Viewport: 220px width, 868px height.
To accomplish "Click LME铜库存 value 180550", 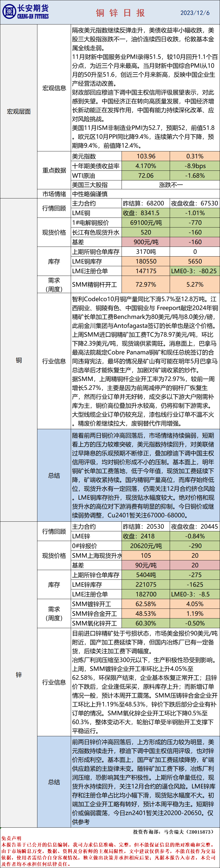I will [x=146, y=261].
